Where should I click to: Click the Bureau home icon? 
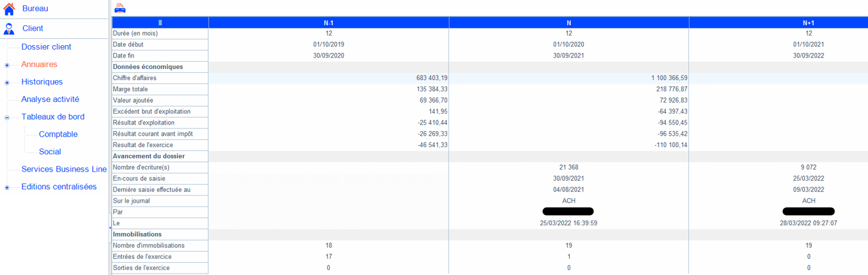point(9,9)
